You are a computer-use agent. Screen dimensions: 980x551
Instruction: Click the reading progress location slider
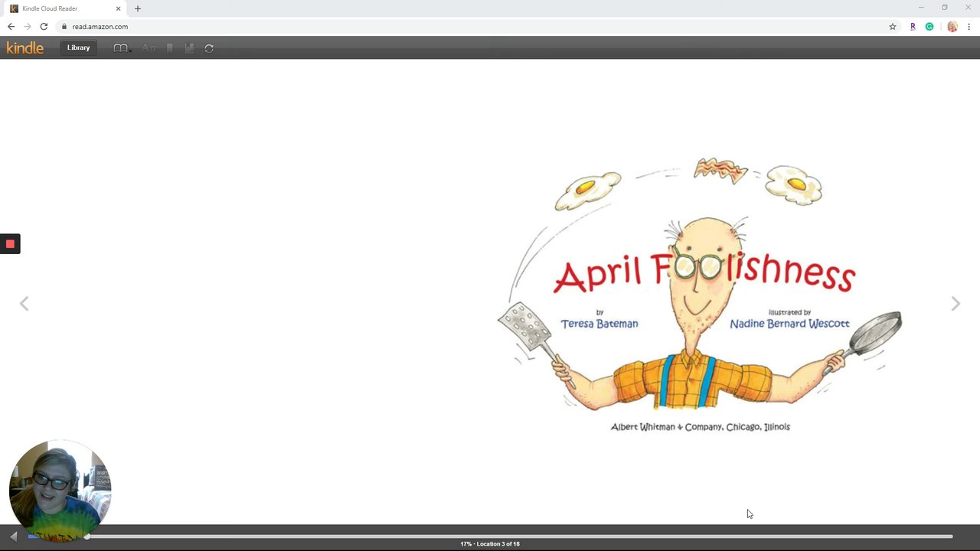click(x=490, y=536)
